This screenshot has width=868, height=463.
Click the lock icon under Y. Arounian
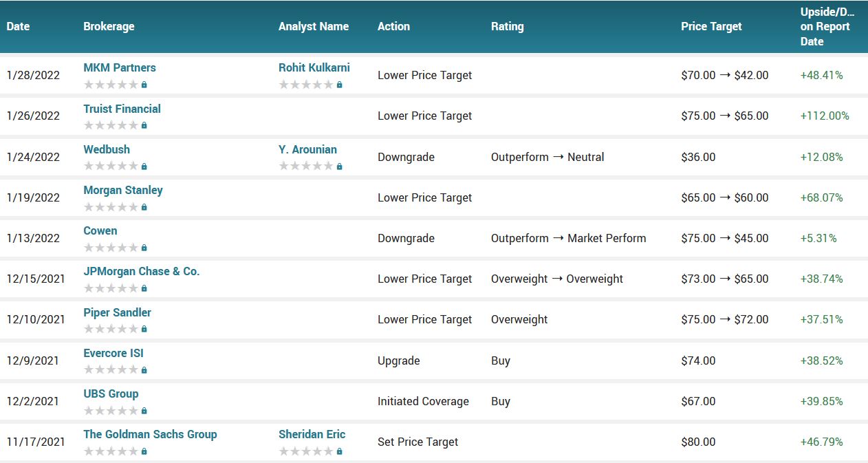[339, 166]
